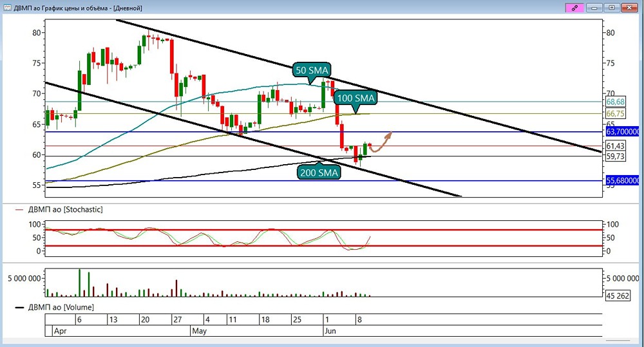Click the 61,43 current price label
This screenshot has height=347, width=644.
[615, 145]
